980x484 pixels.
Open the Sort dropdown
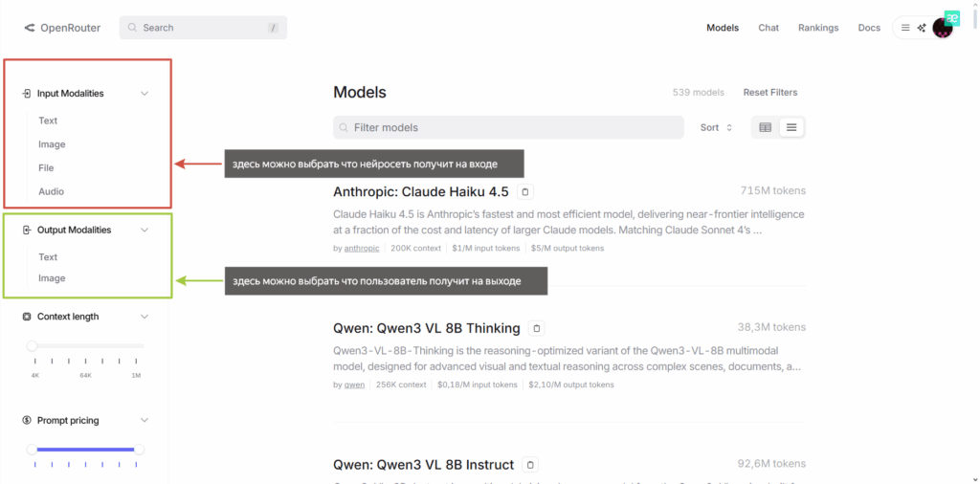pos(716,127)
